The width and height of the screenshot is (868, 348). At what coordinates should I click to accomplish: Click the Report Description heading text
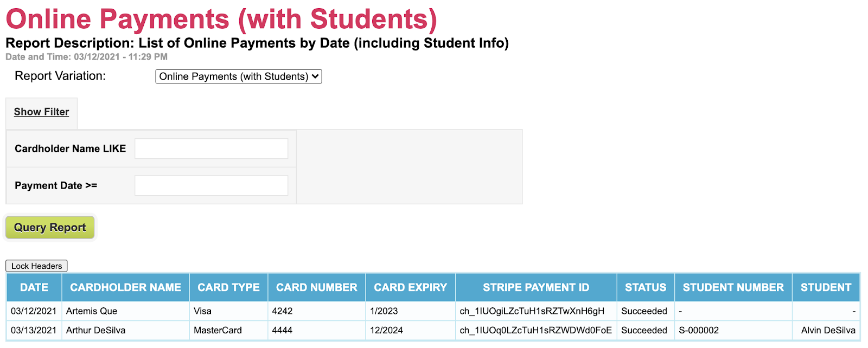[257, 43]
